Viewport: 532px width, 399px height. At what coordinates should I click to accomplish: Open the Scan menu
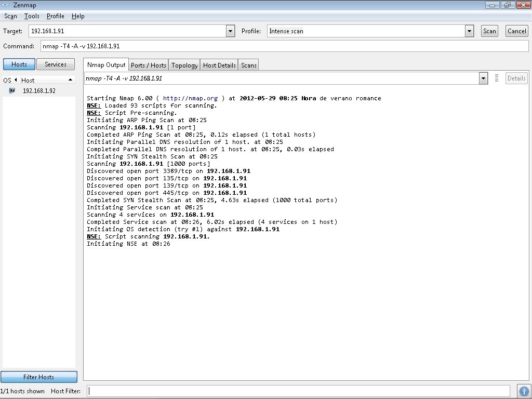pyautogui.click(x=10, y=16)
